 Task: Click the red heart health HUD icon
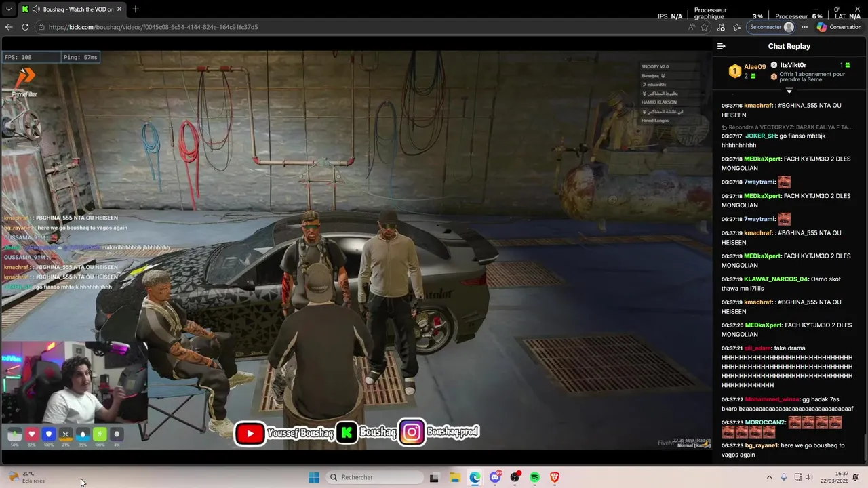point(31,434)
